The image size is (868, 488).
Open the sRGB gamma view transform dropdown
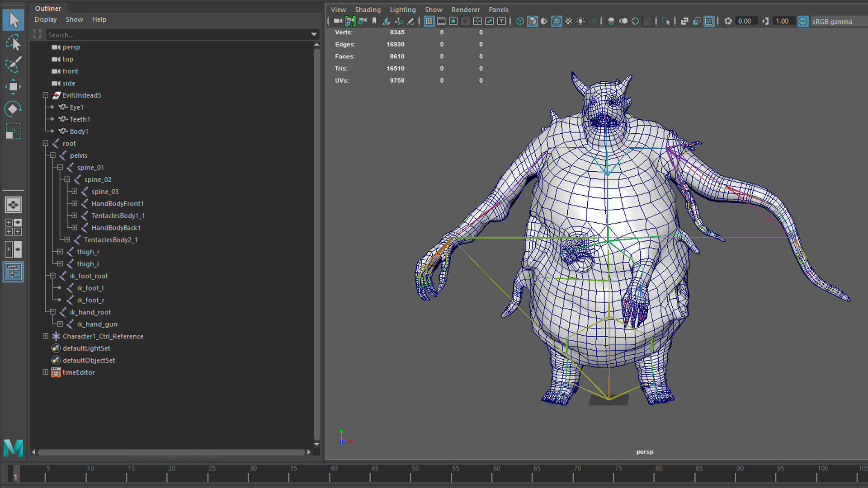click(x=839, y=21)
